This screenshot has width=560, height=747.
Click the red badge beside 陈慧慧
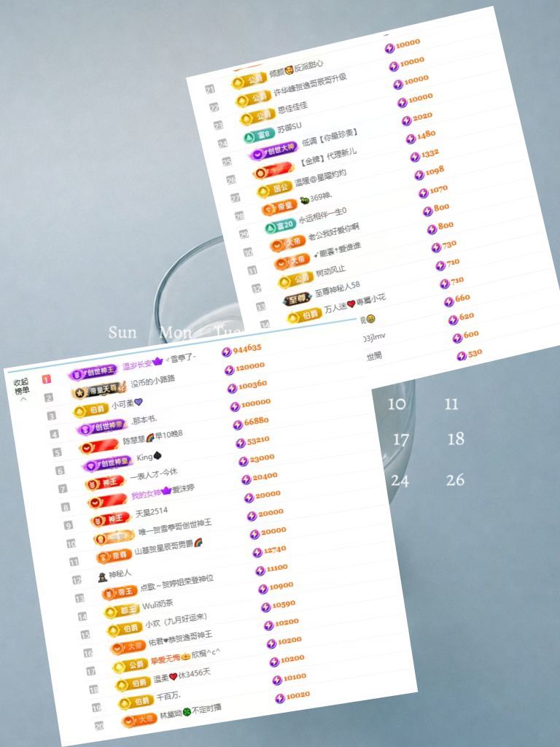[x=99, y=446]
